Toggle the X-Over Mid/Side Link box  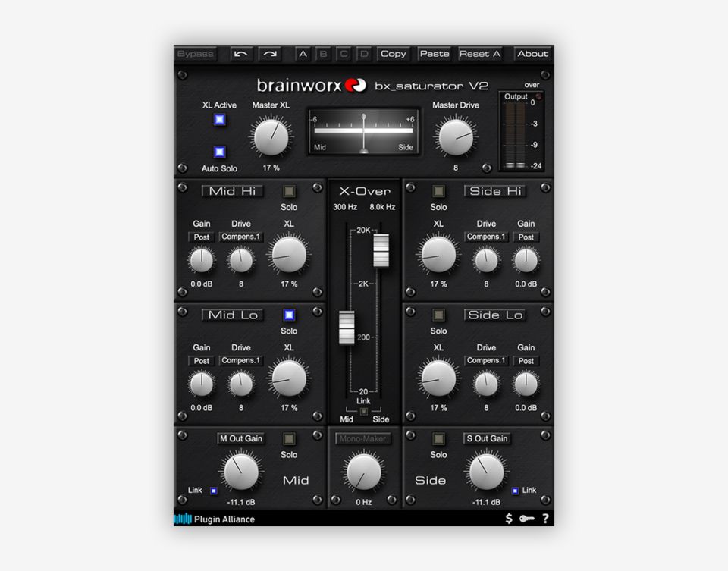(364, 412)
